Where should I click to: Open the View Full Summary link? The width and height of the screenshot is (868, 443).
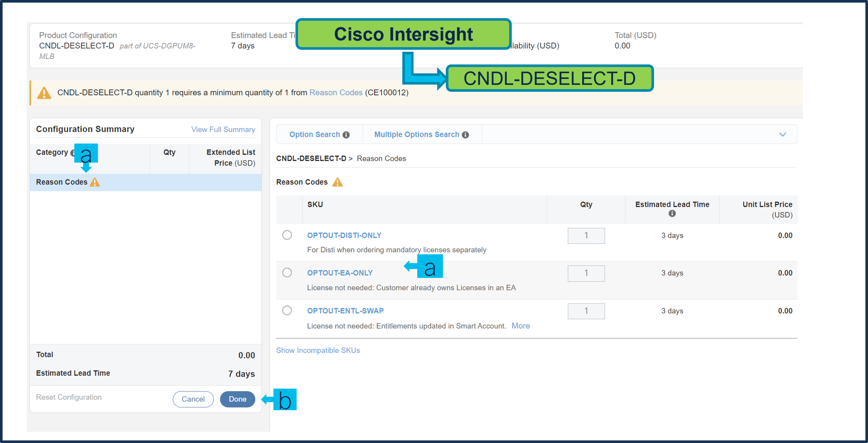click(223, 130)
